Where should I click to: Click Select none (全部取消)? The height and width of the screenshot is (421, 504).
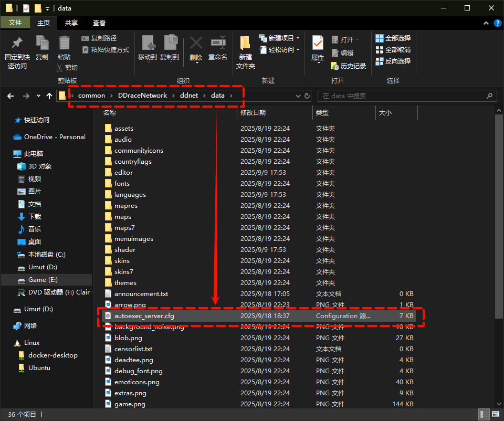point(393,50)
